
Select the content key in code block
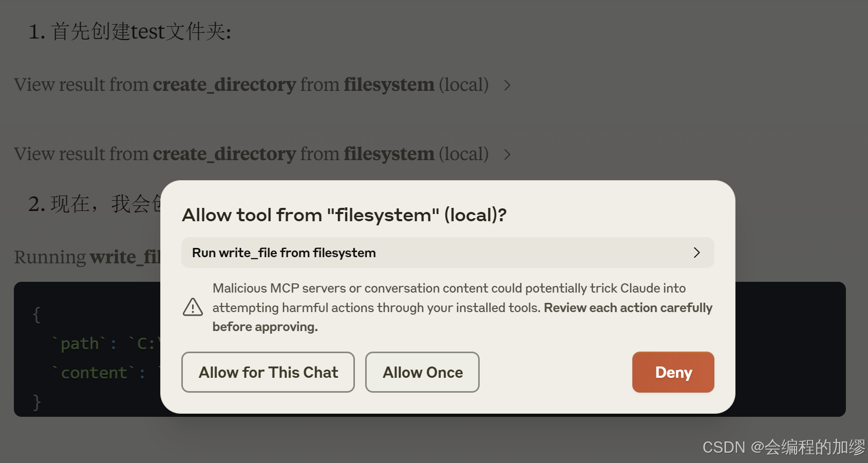coord(94,373)
